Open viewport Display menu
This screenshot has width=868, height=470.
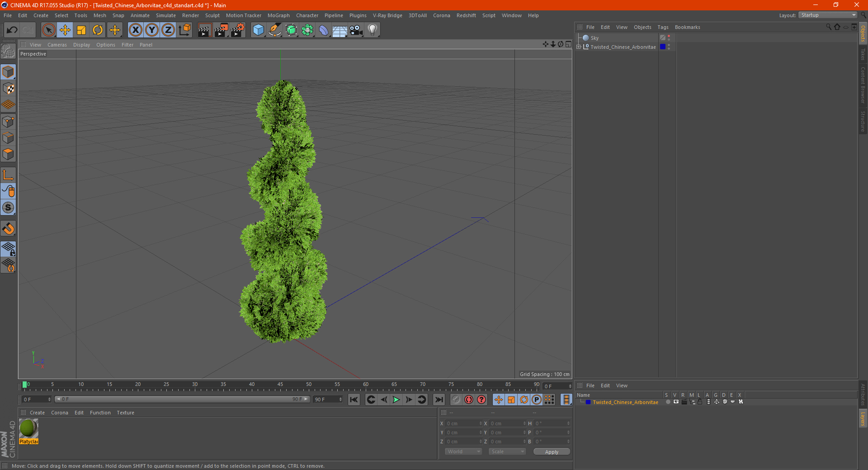point(82,45)
